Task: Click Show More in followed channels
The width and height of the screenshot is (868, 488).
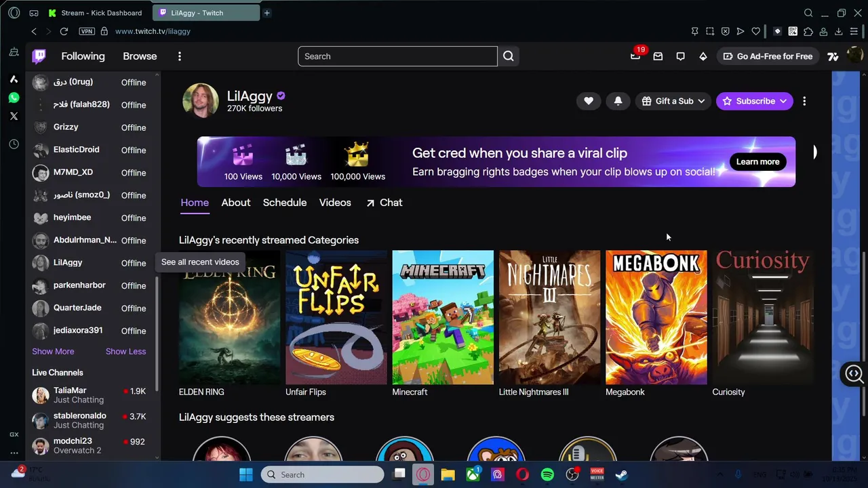Action: (x=53, y=351)
